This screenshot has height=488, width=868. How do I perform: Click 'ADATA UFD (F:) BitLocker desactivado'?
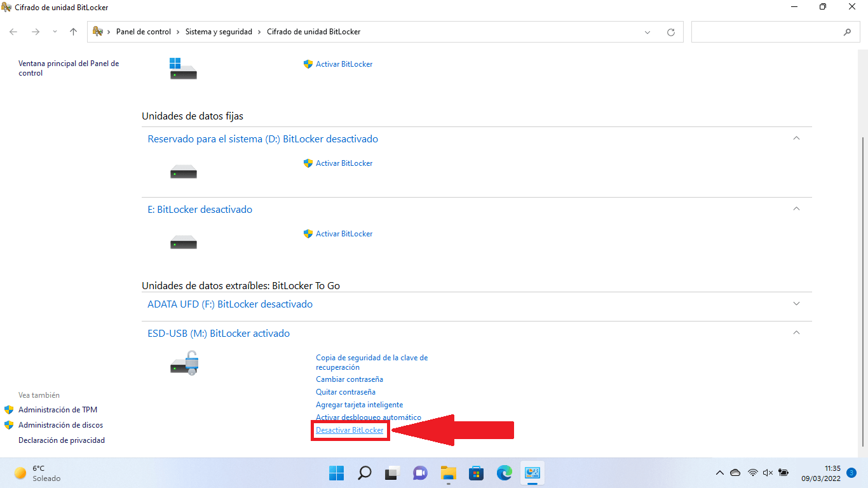click(x=230, y=304)
